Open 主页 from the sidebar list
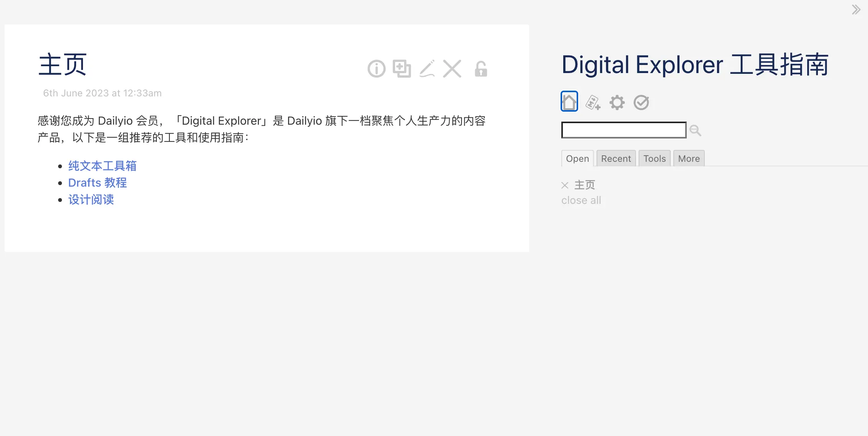This screenshot has width=868, height=436. (x=585, y=185)
